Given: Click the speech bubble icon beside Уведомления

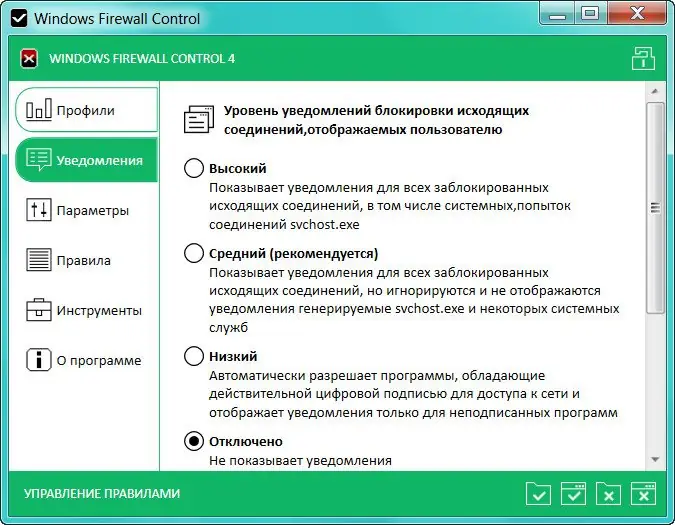Looking at the screenshot, I should pos(39,159).
